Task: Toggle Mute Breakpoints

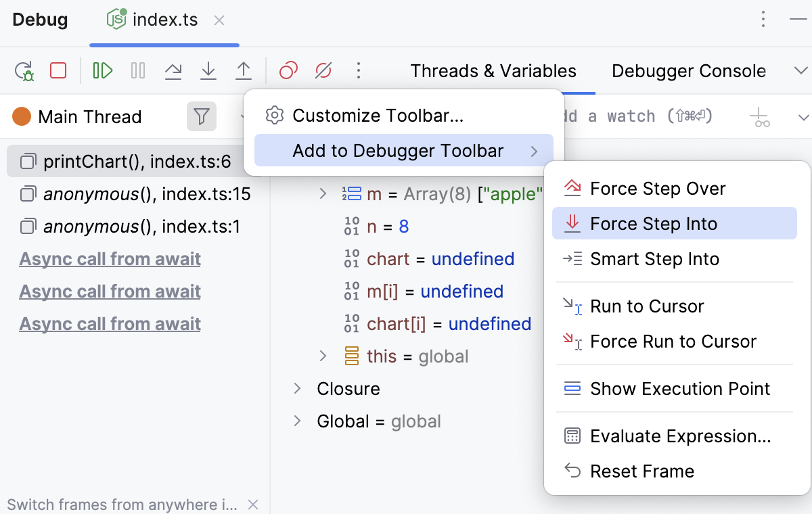Action: (288, 70)
